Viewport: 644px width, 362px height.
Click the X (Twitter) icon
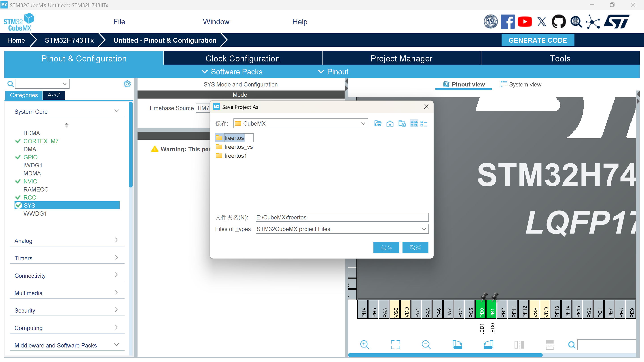542,22
